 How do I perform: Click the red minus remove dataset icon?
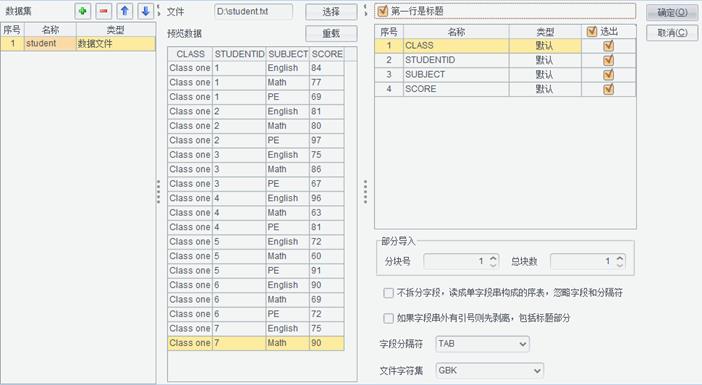click(x=103, y=11)
